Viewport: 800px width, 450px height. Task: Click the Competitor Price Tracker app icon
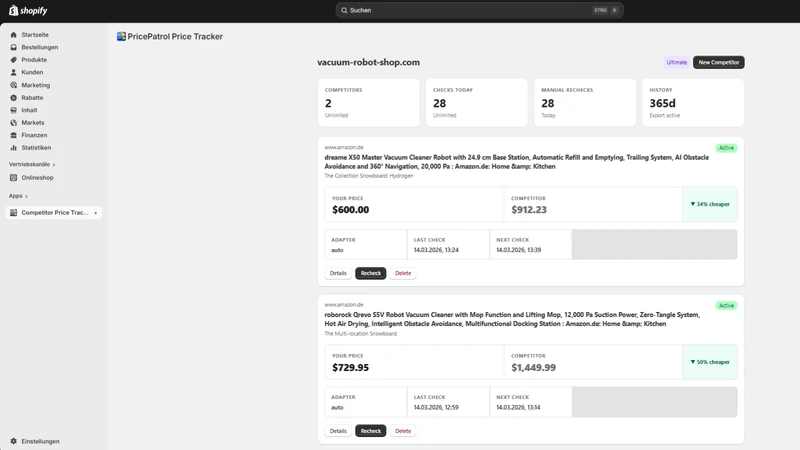[x=14, y=213]
